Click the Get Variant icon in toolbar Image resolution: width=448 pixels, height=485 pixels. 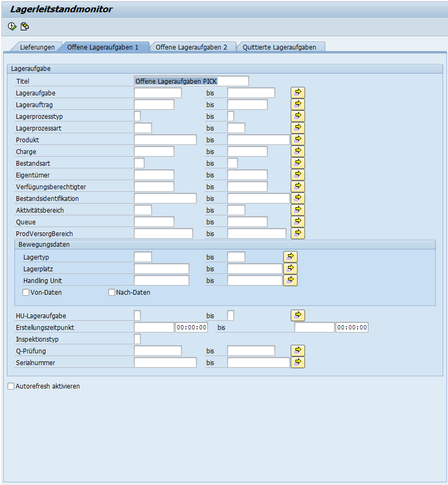point(25,27)
